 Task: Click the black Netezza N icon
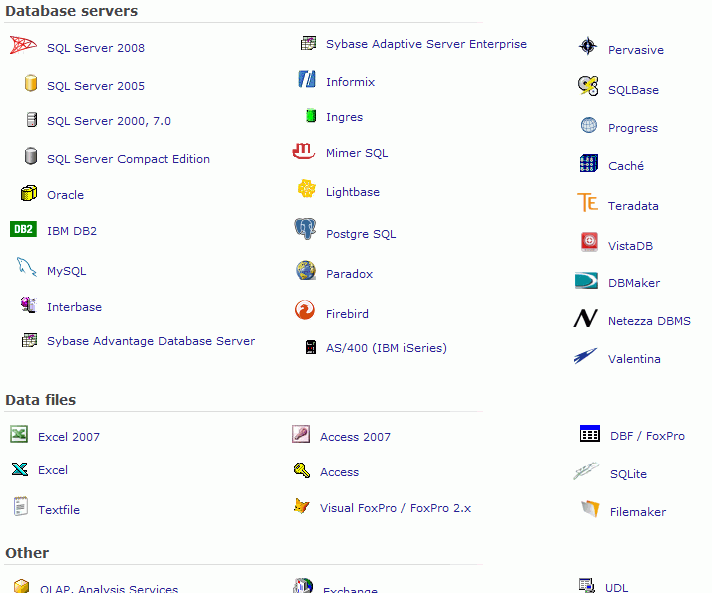586,318
